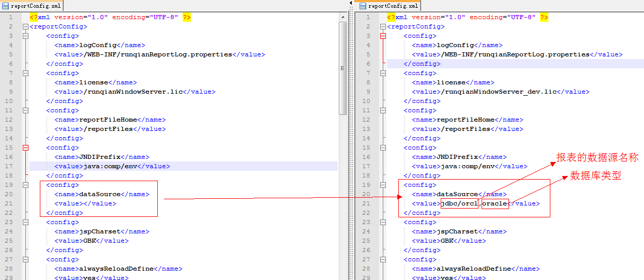Click 'license' name in left pane
644x280 pixels.
point(94,83)
